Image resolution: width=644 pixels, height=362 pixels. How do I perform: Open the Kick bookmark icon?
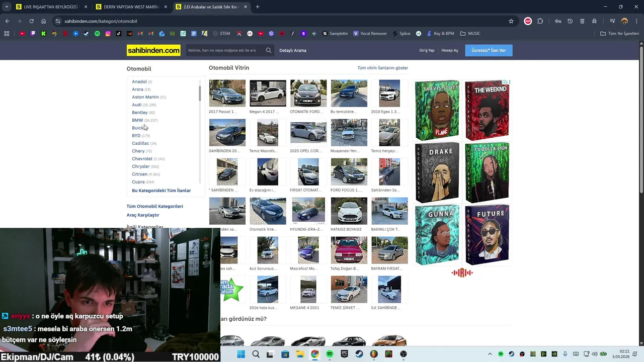44,34
